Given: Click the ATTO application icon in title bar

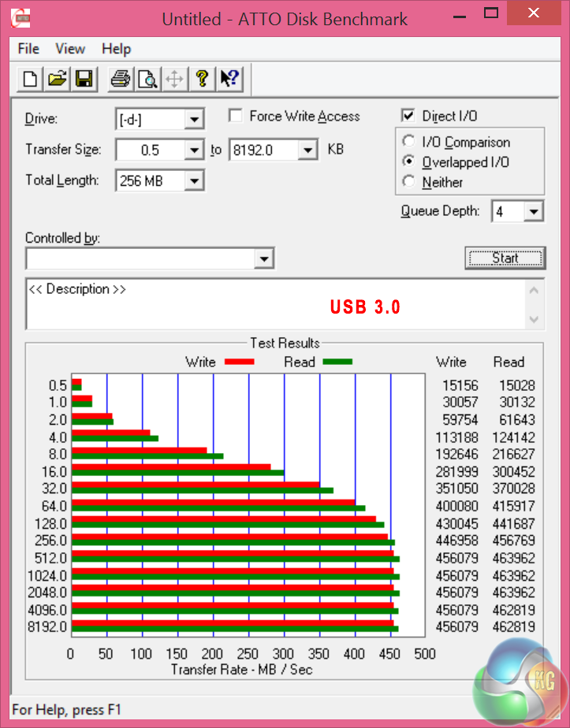Looking at the screenshot, I should click(x=20, y=19).
